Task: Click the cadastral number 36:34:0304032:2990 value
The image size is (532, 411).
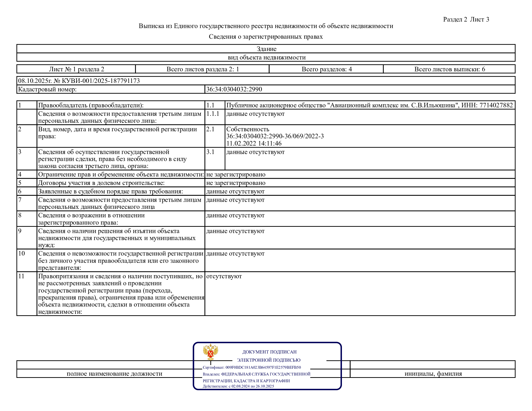Action: (234, 89)
